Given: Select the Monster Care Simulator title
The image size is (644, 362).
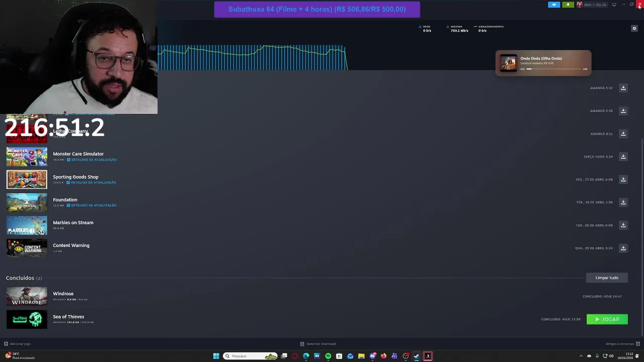Looking at the screenshot, I should (78, 154).
